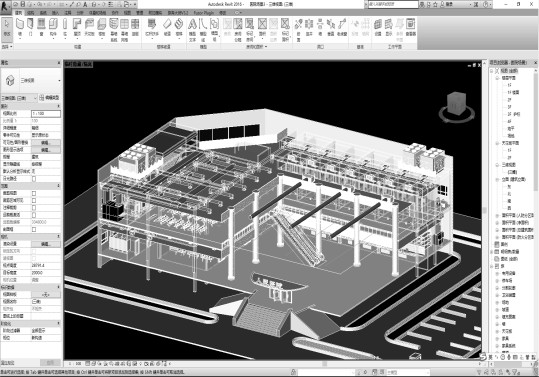The height and width of the screenshot is (377, 539).
Task: Select the opening By Face tool
Action: [298, 30]
